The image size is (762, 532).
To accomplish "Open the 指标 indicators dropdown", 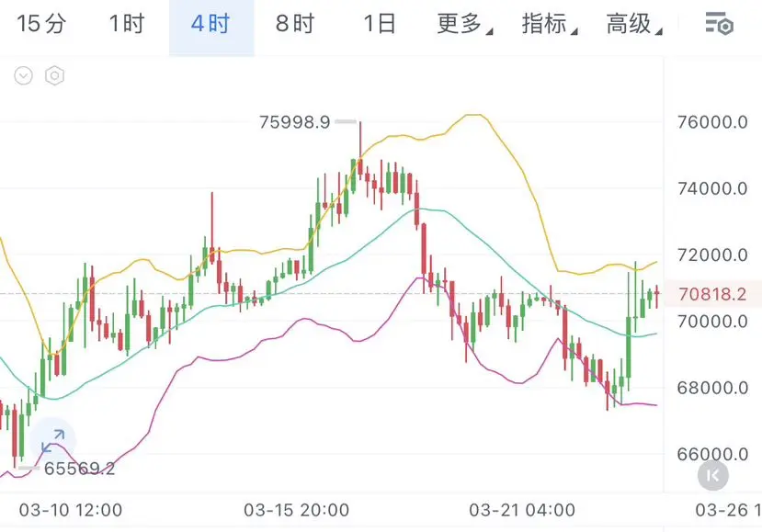I will [550, 24].
